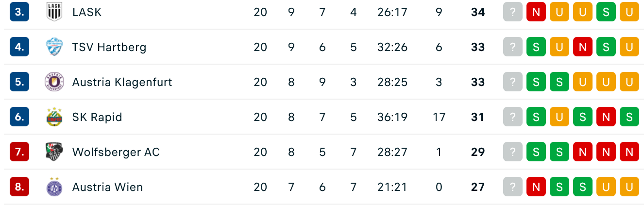
Task: Click the TSV Hartberg club crest
Action: pyautogui.click(x=54, y=47)
